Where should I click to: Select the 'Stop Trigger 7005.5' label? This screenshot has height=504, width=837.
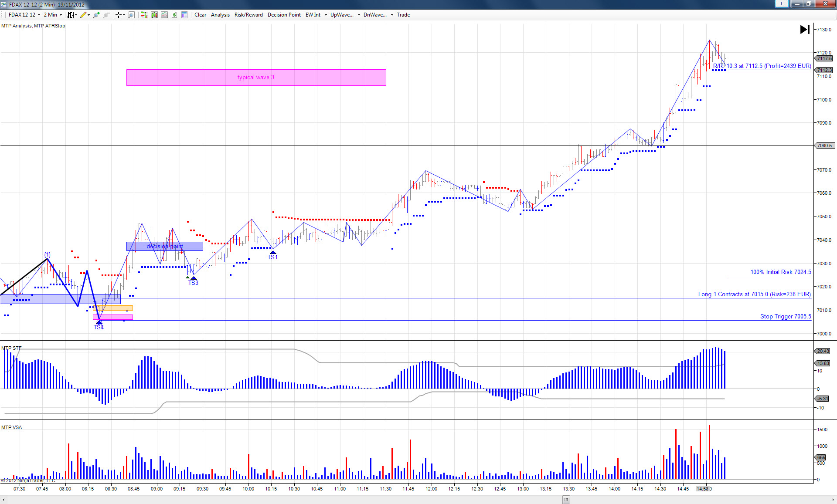coord(786,317)
